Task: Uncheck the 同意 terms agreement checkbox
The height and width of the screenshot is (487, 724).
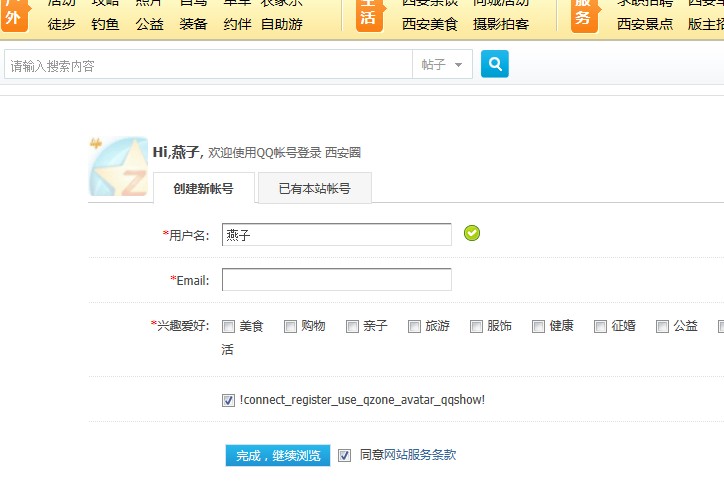Action: (344, 455)
